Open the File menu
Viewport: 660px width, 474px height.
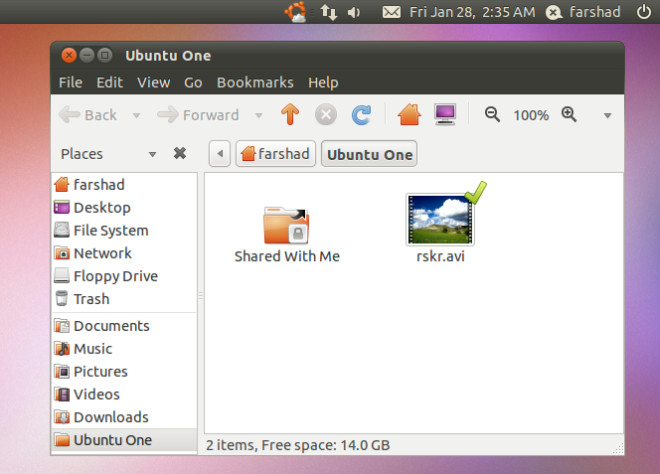70,83
